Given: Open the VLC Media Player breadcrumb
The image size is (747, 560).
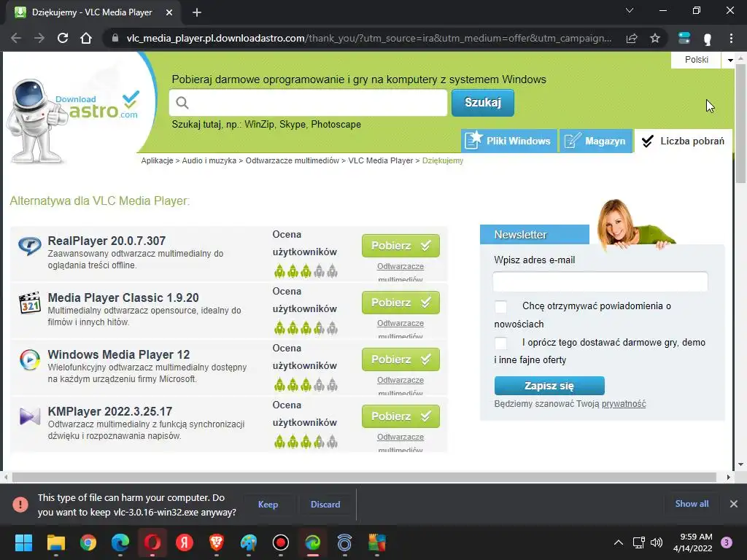Looking at the screenshot, I should click(x=381, y=160).
